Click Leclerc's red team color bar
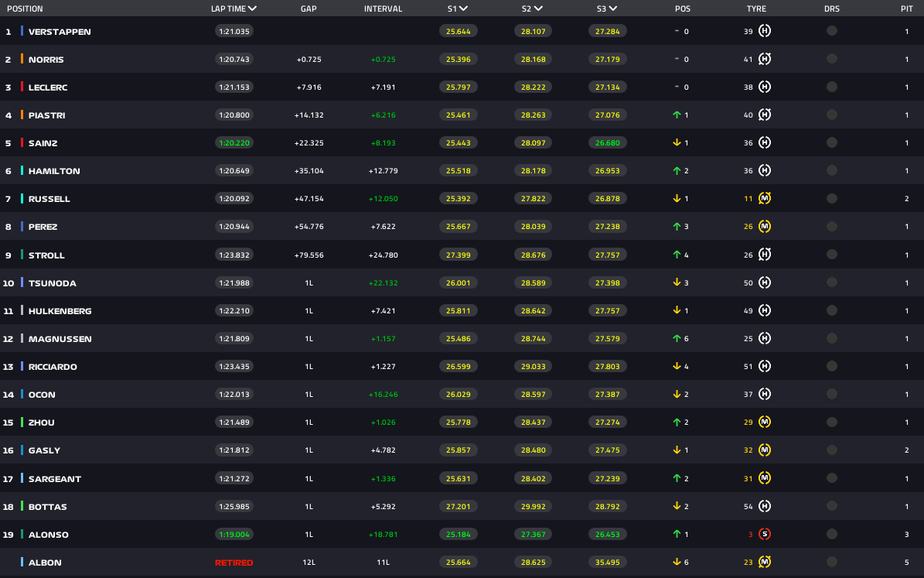The height and width of the screenshot is (578, 924). pos(22,87)
